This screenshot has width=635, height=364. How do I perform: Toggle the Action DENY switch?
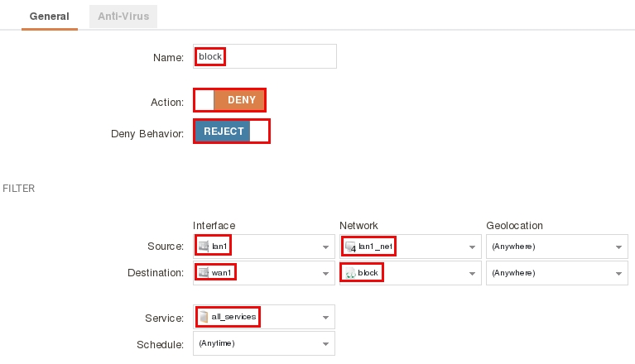tap(240, 100)
